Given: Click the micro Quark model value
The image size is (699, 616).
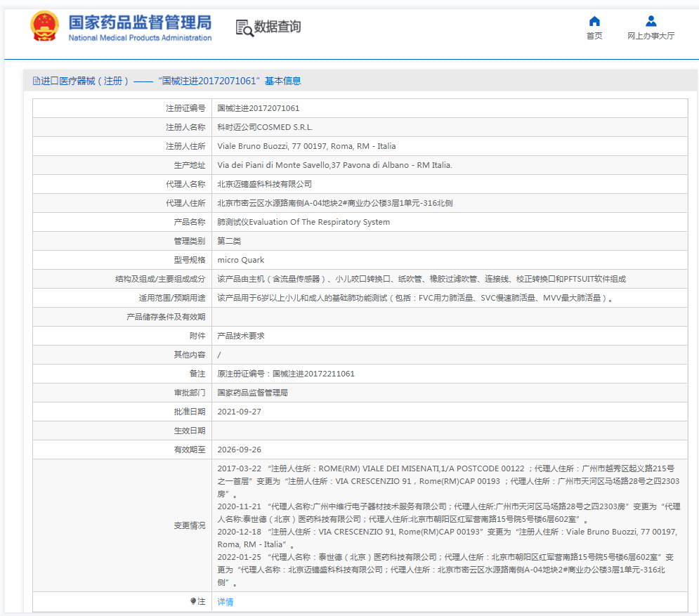Looking at the screenshot, I should (x=240, y=260).
